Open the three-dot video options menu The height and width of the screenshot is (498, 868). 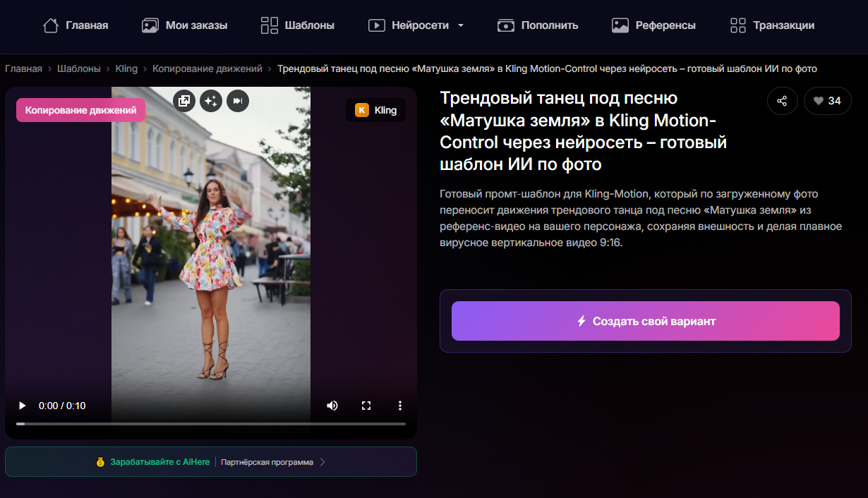coord(400,406)
